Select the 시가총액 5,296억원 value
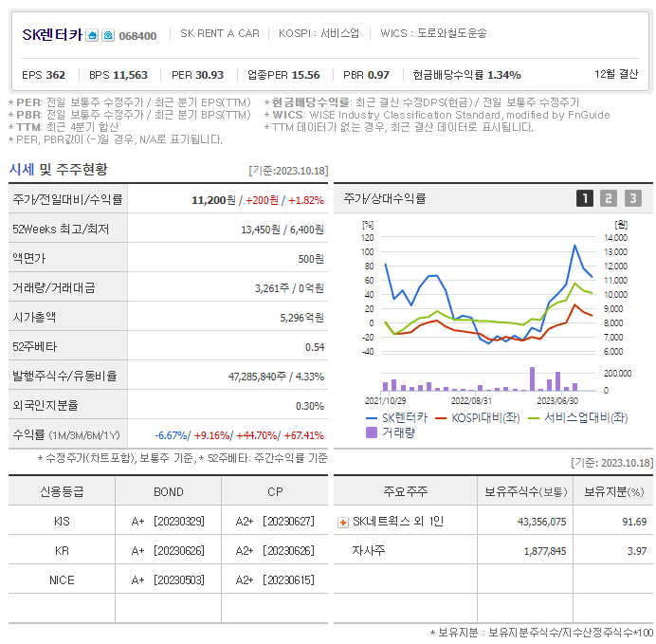The image size is (656, 644). (302, 318)
